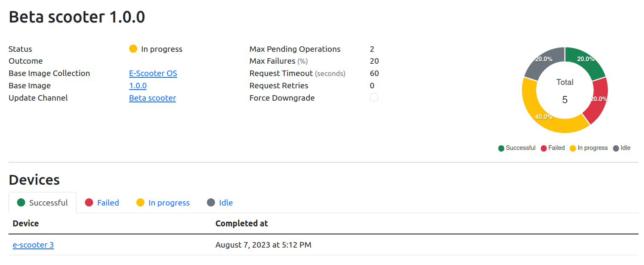Image resolution: width=644 pixels, height=265 pixels.
Task: Toggle the Force Downgrade checkbox
Action: click(x=374, y=98)
